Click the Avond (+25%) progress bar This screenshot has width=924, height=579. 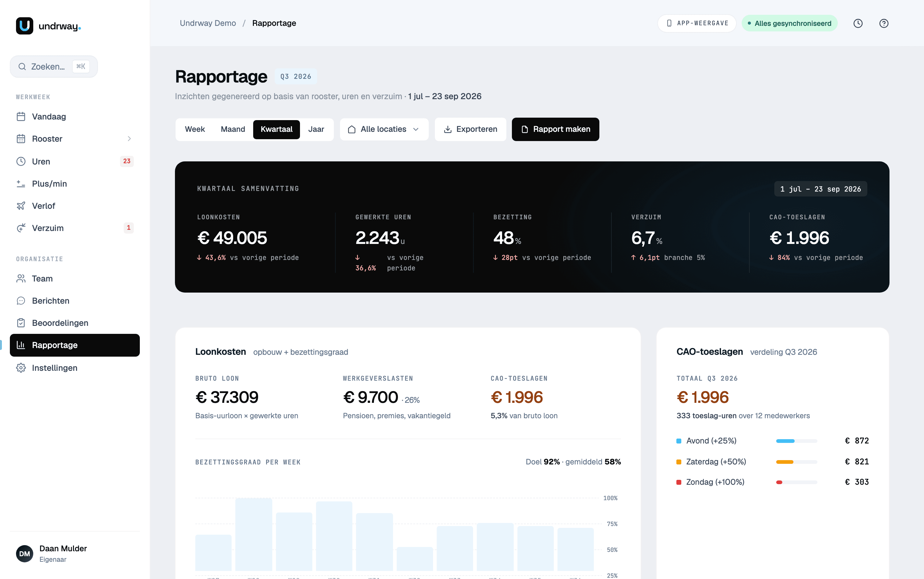[796, 441]
